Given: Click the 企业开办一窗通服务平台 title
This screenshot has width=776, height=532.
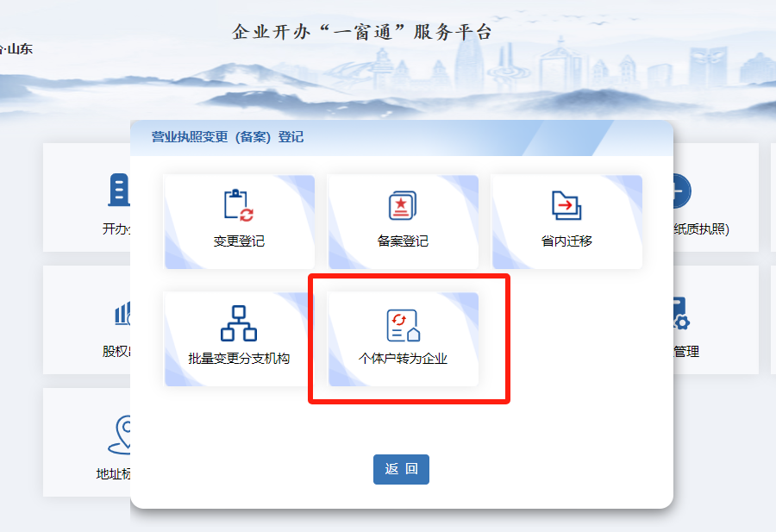Looking at the screenshot, I should [x=363, y=29].
